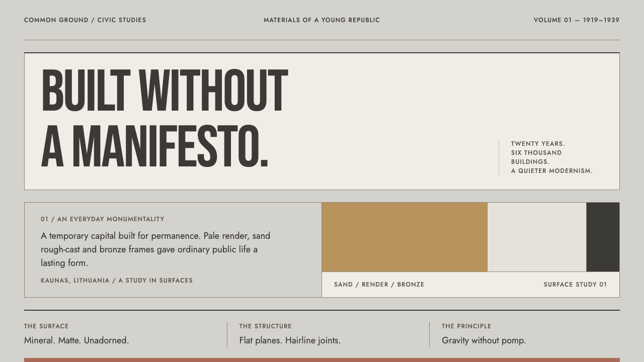Image resolution: width=644 pixels, height=362 pixels.
Task: Click 'Volume 01 — 1919–1939' text
Action: [577, 20]
